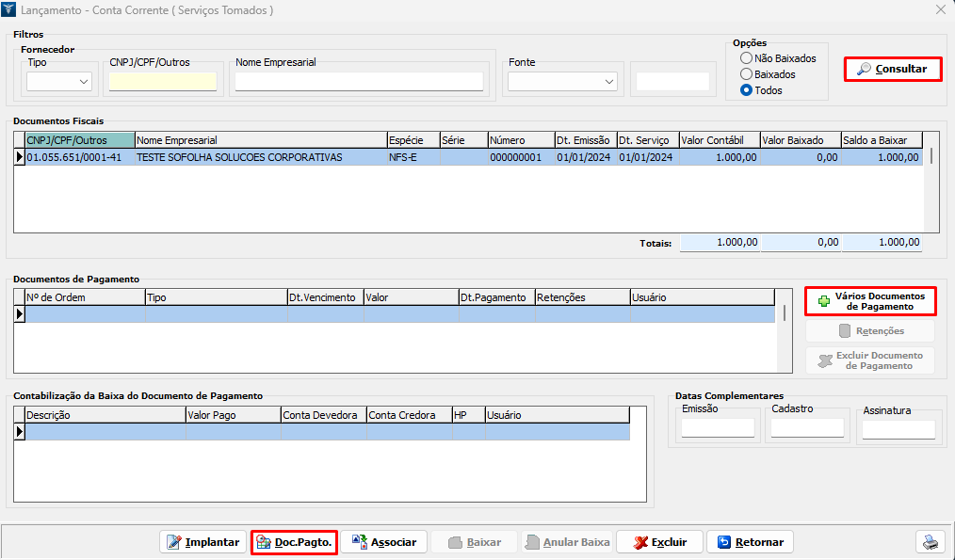Click the Dt. Emissão column header
This screenshot has width=955, height=560.
tap(584, 140)
